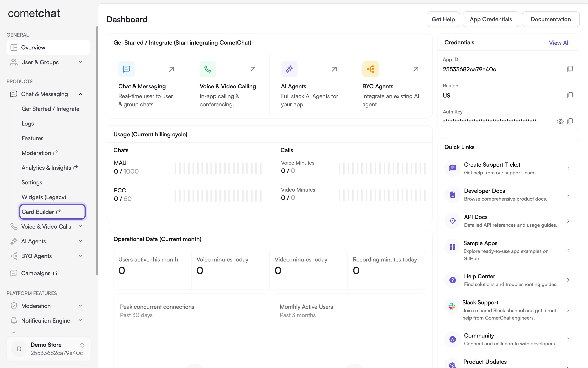Click the App Credentials button
The width and height of the screenshot is (588, 368).
click(x=491, y=19)
